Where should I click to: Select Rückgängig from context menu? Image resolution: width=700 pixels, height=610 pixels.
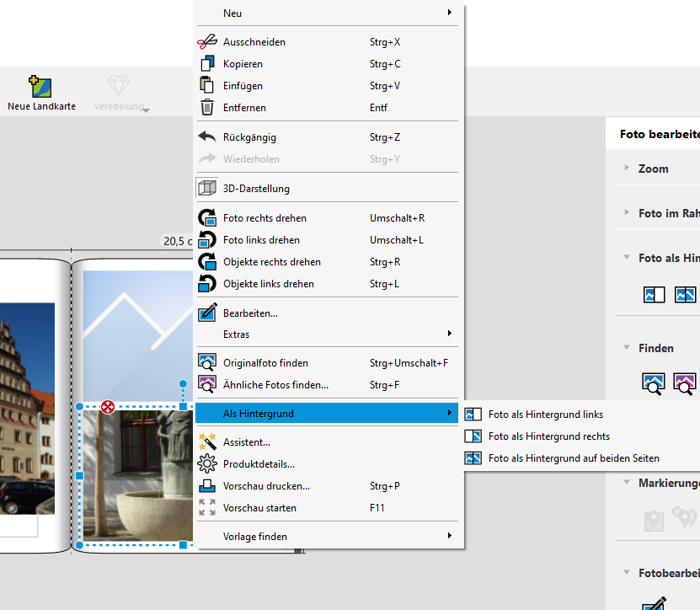[x=249, y=137]
